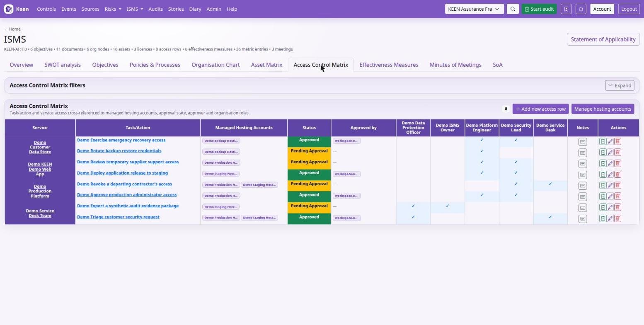644x325 pixels.
Task: Open notes for Revoke a departing contractor's access row
Action: 582,186
